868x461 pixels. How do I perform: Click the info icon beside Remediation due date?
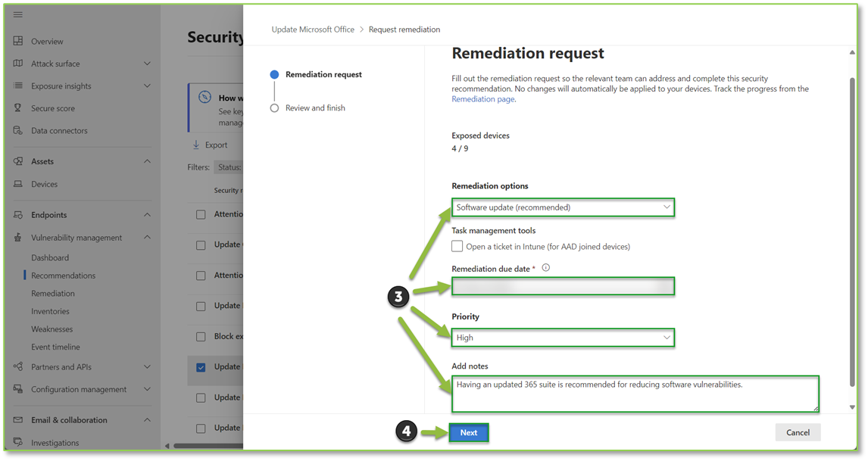[545, 266]
